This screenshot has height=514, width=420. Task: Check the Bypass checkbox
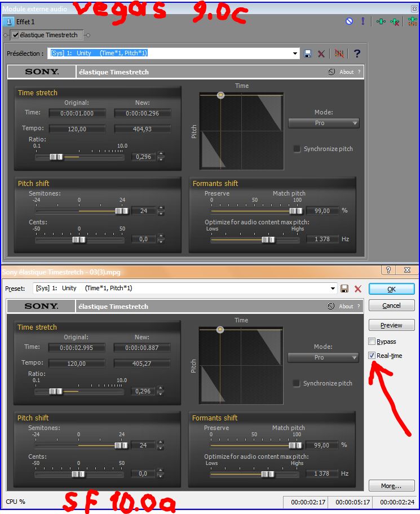(372, 342)
